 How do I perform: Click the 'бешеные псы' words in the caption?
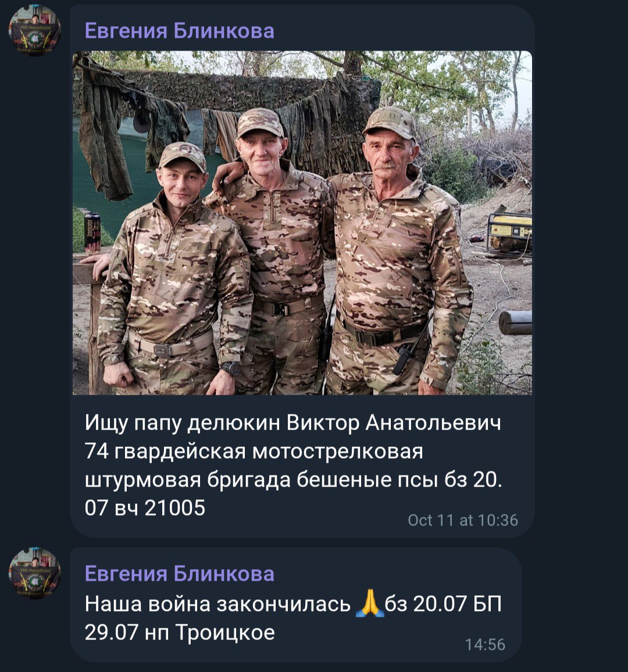point(368,480)
